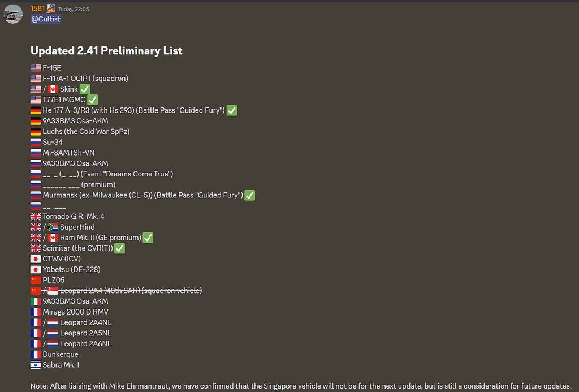The height and width of the screenshot is (392, 579).
Task: Click the UK flag beside Tornado G.R. Mk. 4
Action: point(34,216)
